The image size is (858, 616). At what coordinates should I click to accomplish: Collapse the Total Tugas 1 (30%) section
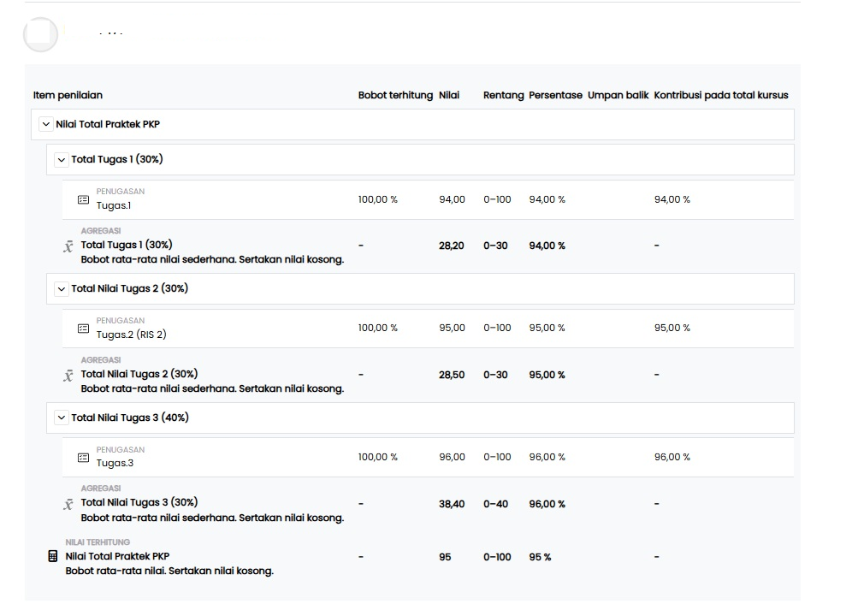point(61,160)
